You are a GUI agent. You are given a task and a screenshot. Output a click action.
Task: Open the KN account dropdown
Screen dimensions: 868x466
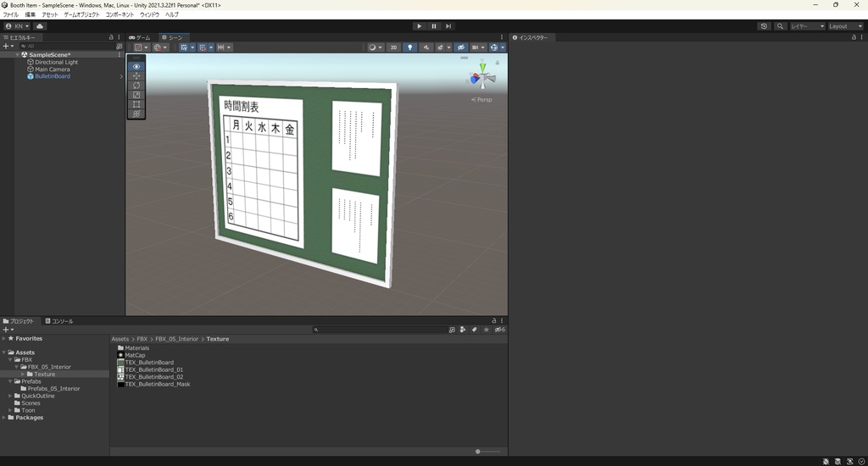coord(17,26)
